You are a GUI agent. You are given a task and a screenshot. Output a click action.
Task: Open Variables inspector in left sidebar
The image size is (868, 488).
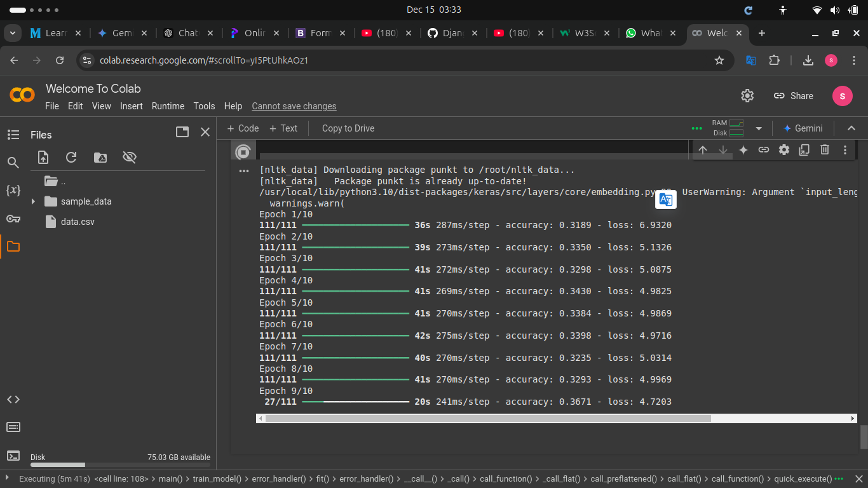[13, 190]
